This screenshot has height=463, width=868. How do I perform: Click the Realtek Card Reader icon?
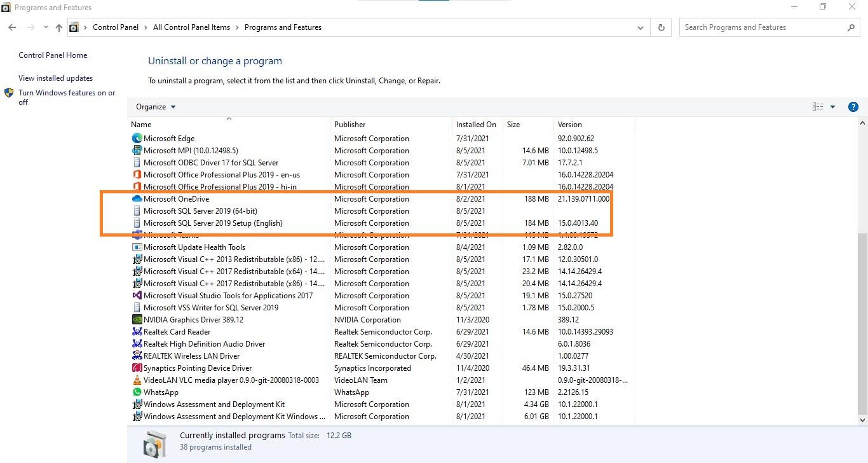(x=137, y=332)
